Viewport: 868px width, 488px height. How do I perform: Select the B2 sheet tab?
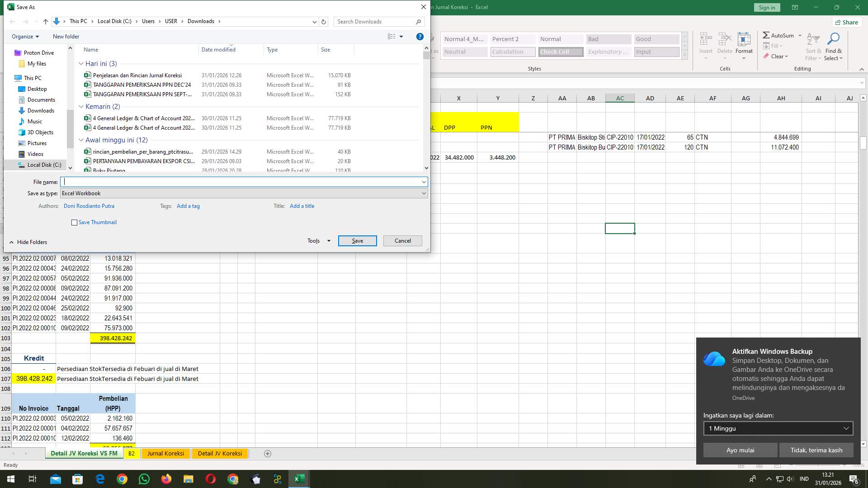(132, 453)
